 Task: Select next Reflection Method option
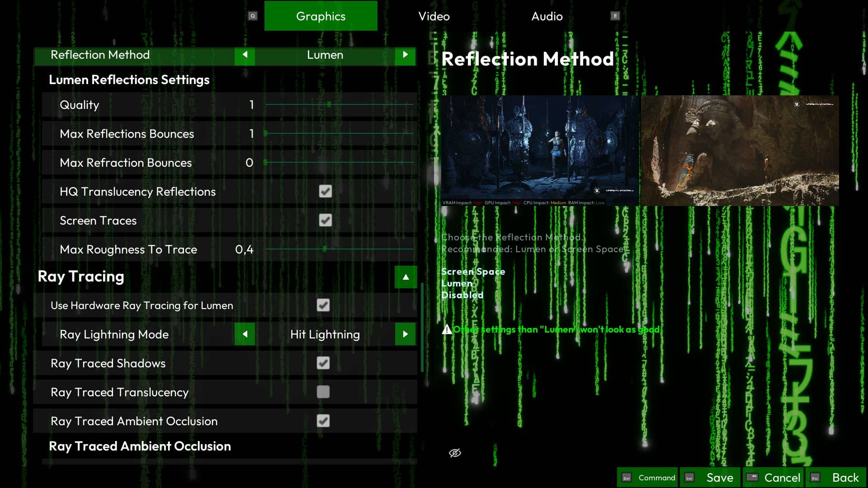[406, 55]
